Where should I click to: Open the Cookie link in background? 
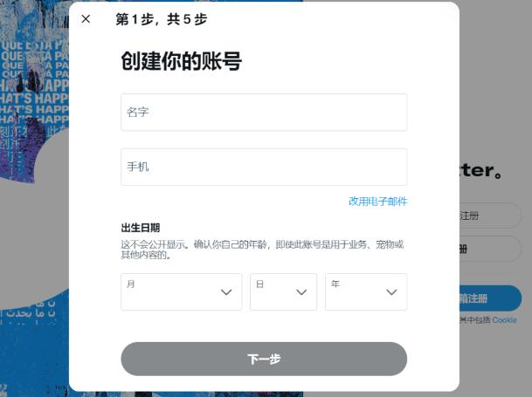(504, 320)
